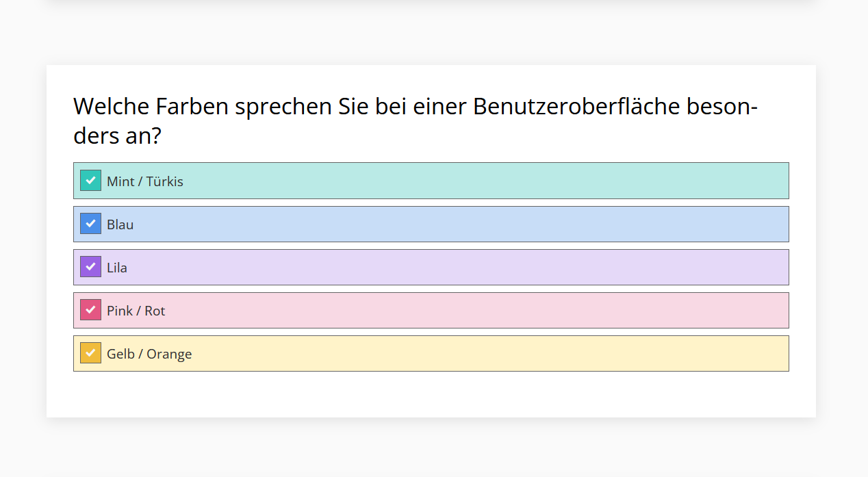Deselect the Lila checkbox
The width and height of the screenshot is (868, 477).
[90, 267]
